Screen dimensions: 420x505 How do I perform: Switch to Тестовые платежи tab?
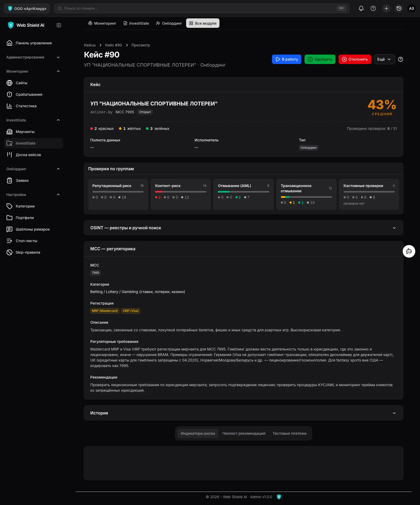click(290, 433)
